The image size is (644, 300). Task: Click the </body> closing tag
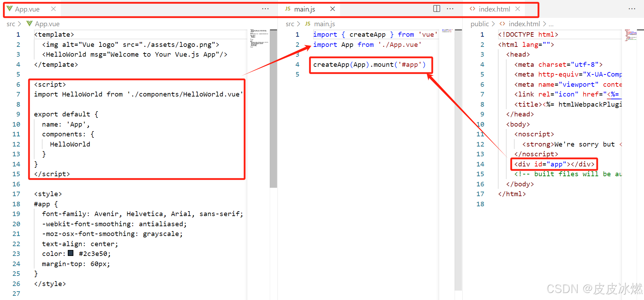click(520, 184)
